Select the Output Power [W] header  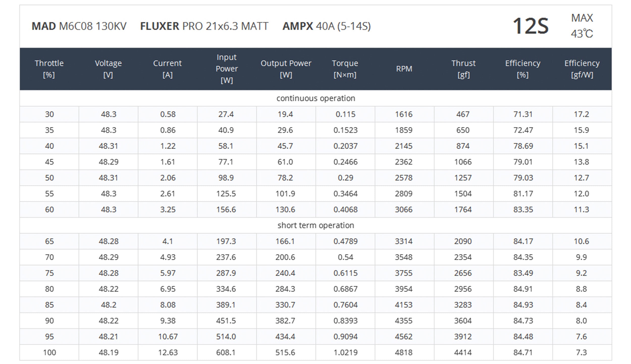[x=286, y=69]
